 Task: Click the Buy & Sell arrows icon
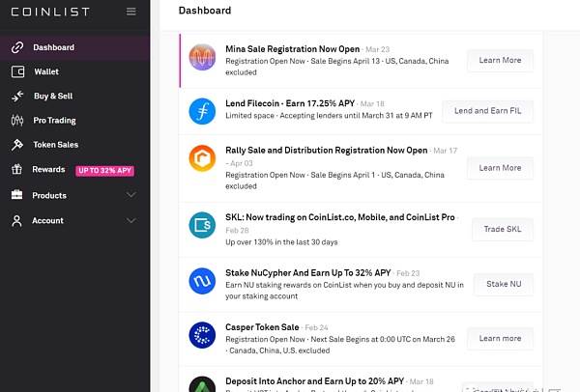pos(17,96)
